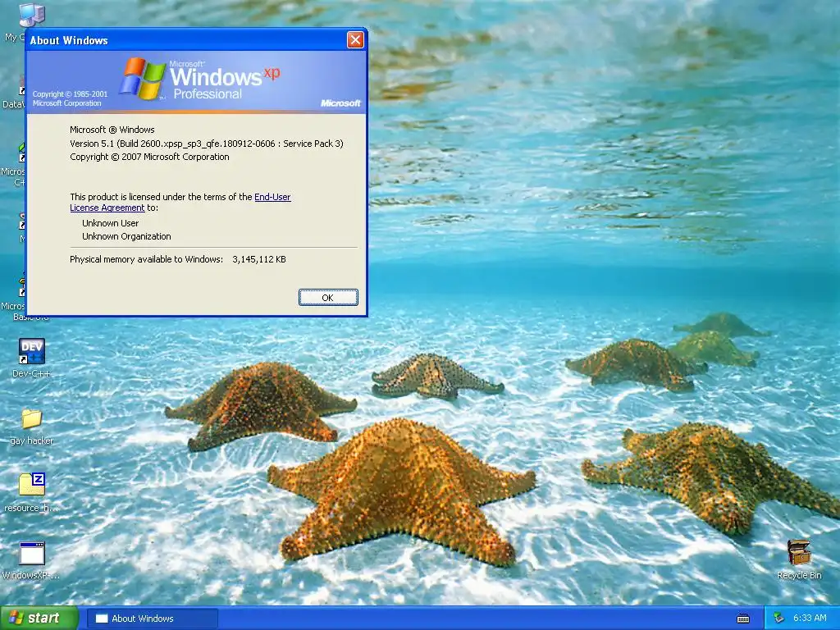The width and height of the screenshot is (840, 630).
Task: Click the system tray network icon
Action: click(779, 619)
